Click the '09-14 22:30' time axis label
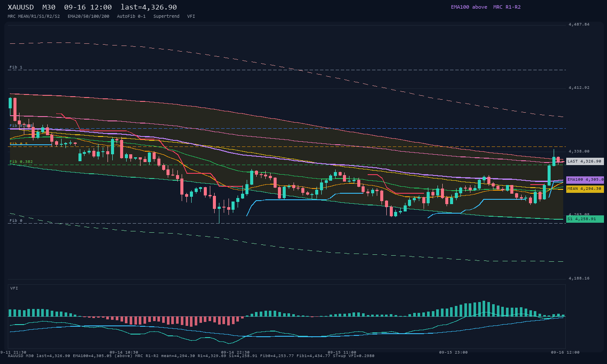 pyautogui.click(x=235, y=352)
